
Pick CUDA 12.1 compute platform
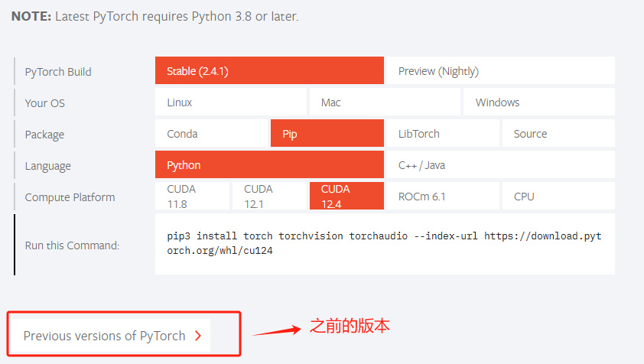tap(269, 196)
